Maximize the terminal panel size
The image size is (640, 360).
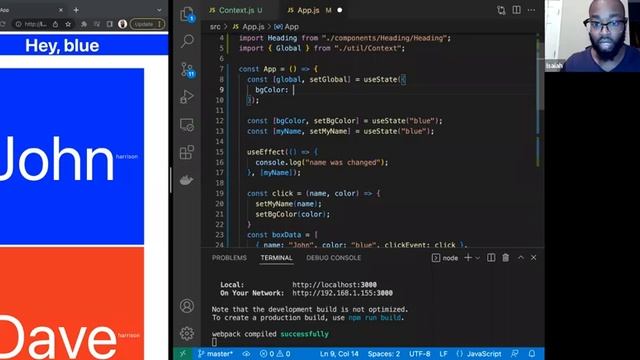521,258
